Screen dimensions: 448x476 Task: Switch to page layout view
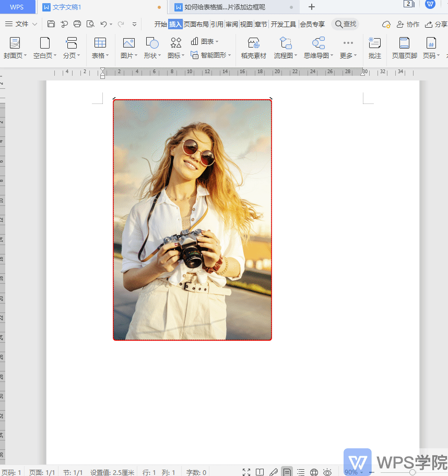(x=287, y=472)
